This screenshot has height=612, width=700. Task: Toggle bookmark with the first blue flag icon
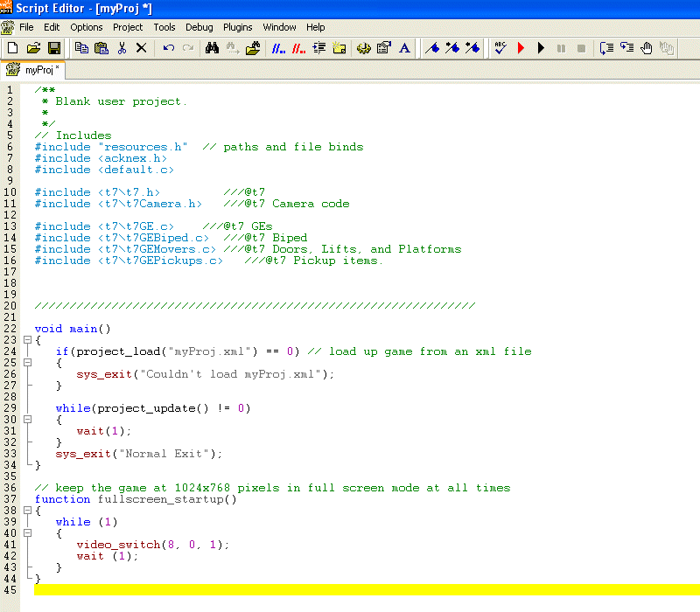click(431, 48)
